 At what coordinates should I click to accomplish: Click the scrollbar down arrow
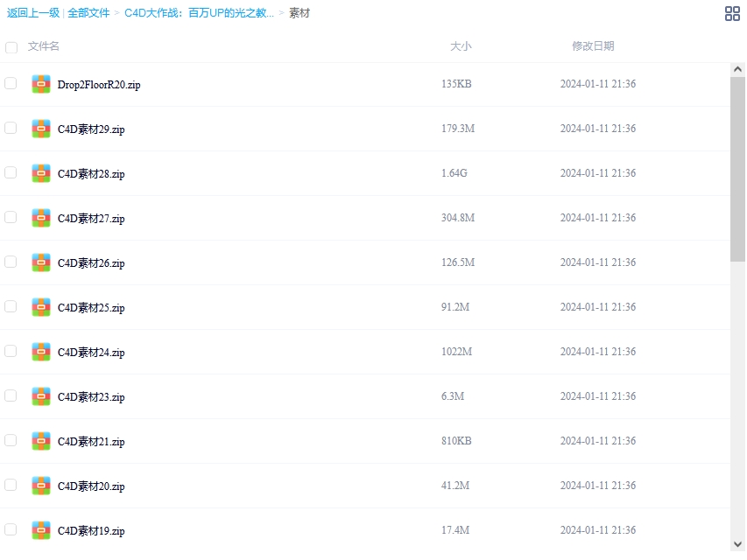tap(737, 544)
